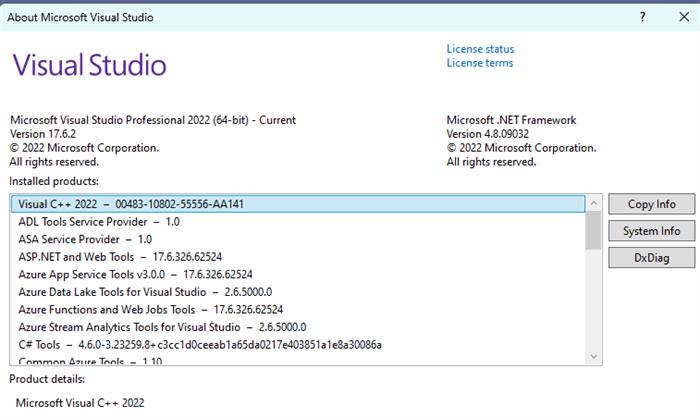Select Azure Data Lake Tools row
This screenshot has height=417, width=700.
point(298,292)
